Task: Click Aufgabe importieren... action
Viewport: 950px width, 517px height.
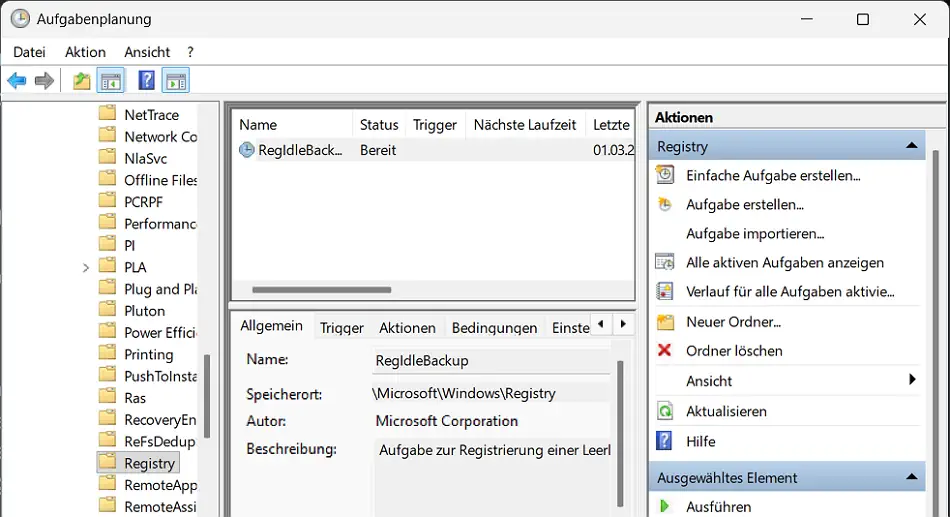Action: [x=755, y=233]
